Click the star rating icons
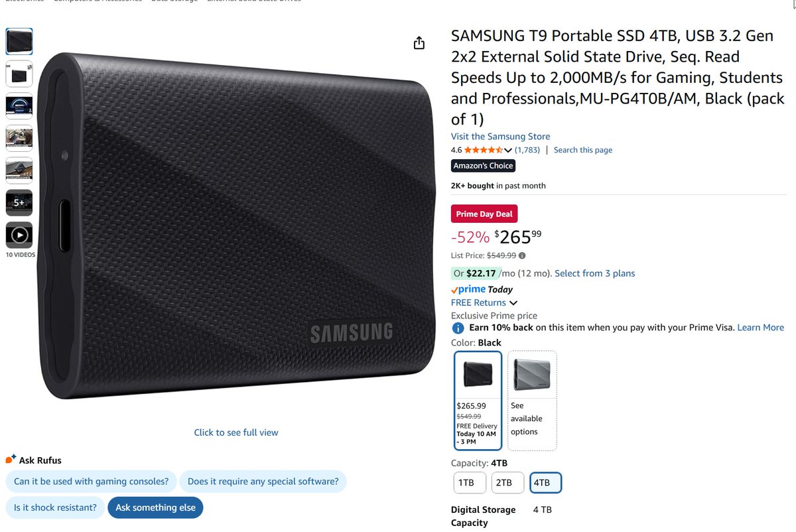796x532 pixels. click(x=483, y=150)
